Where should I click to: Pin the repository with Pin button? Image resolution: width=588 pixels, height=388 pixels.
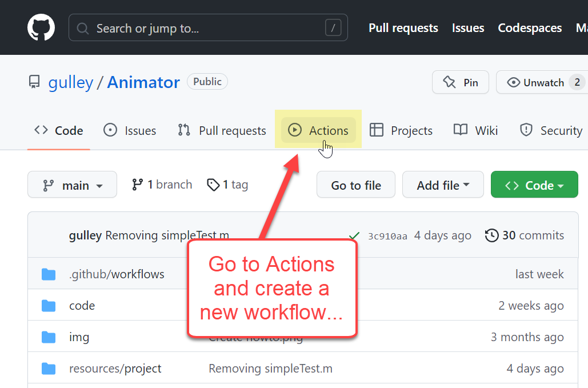click(460, 82)
